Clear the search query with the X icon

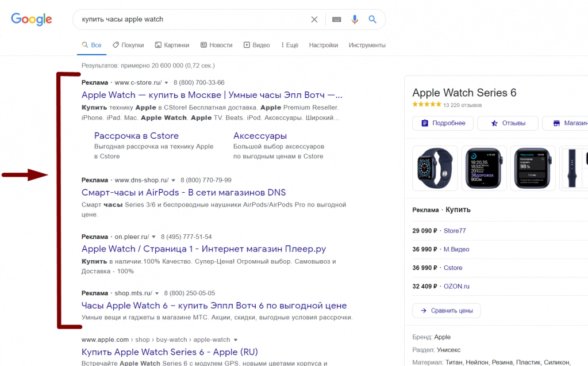314,20
